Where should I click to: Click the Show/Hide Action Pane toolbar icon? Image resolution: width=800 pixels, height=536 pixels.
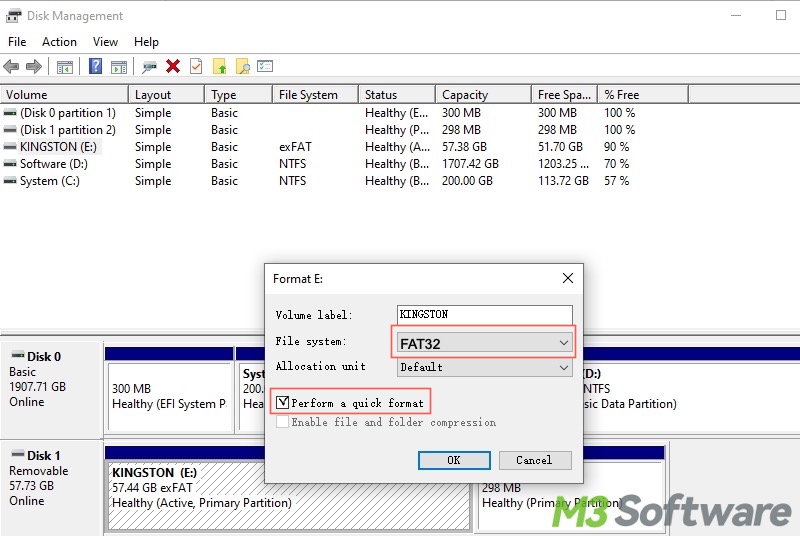[x=119, y=66]
